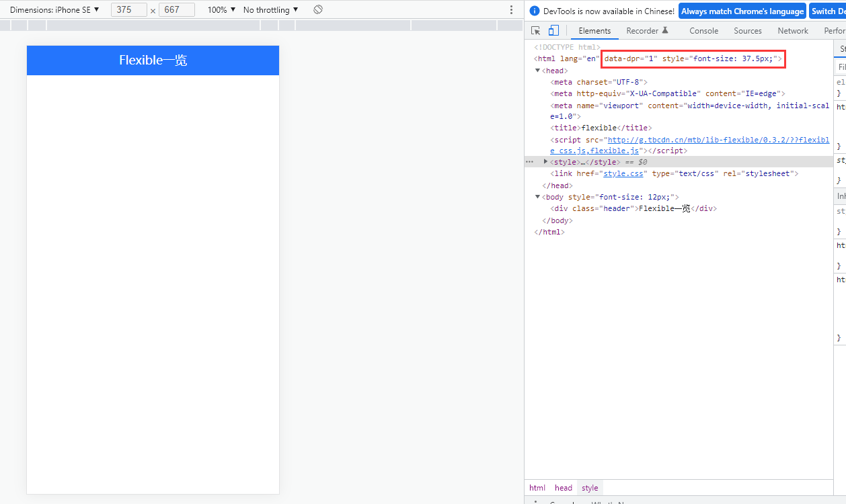Open the style.css stylesheet link
The width and height of the screenshot is (846, 504).
click(x=623, y=173)
